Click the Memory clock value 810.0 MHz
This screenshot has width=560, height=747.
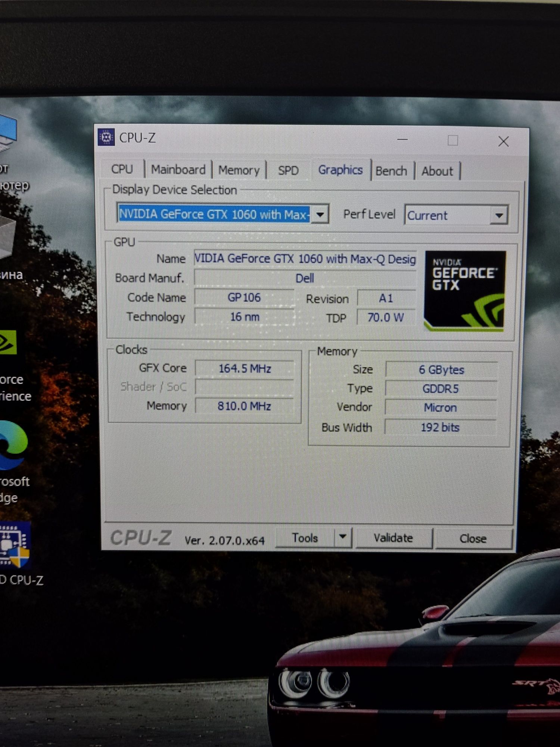pyautogui.click(x=245, y=406)
